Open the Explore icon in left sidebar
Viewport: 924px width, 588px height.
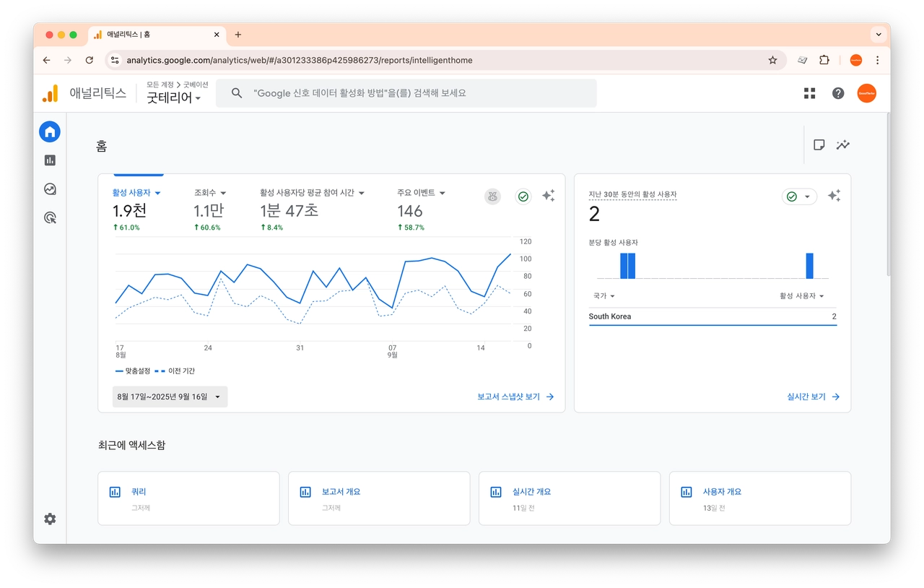tap(50, 189)
